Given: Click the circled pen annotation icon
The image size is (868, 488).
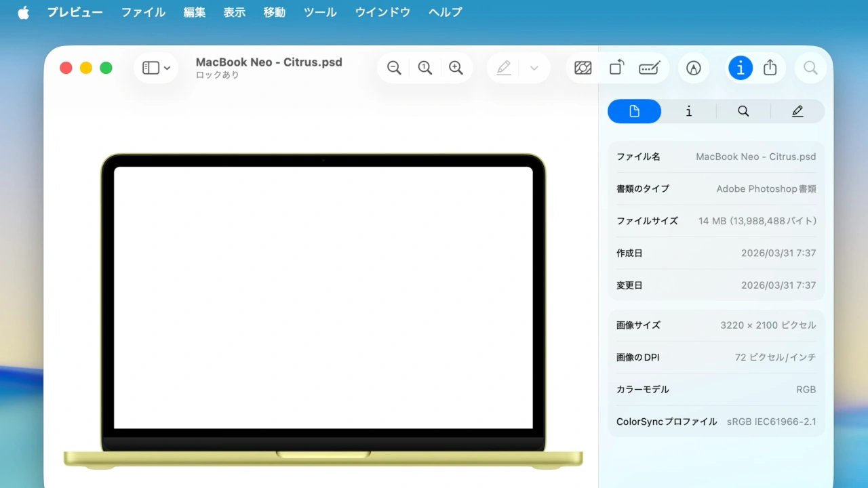Looking at the screenshot, I should (694, 68).
